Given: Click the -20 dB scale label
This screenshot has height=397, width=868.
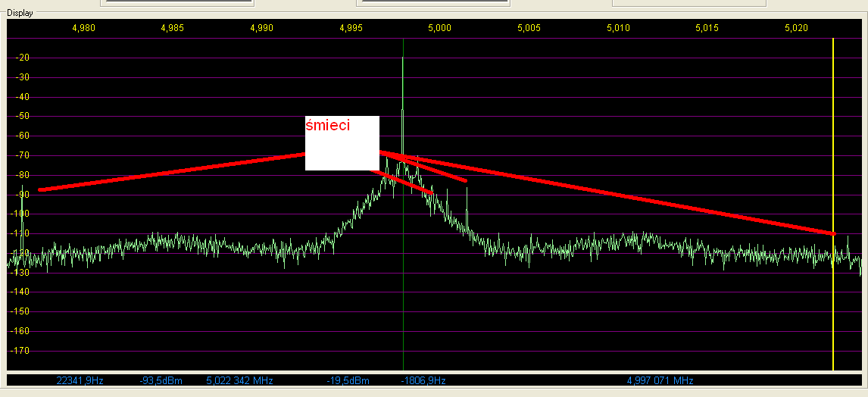Looking at the screenshot, I should (x=21, y=58).
